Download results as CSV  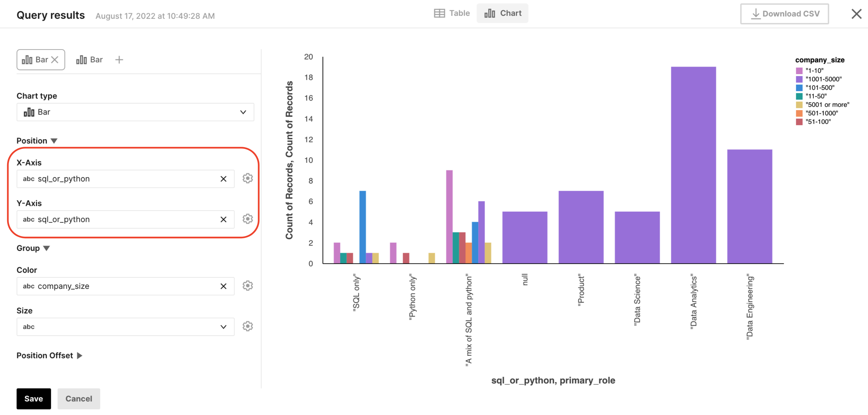784,14
